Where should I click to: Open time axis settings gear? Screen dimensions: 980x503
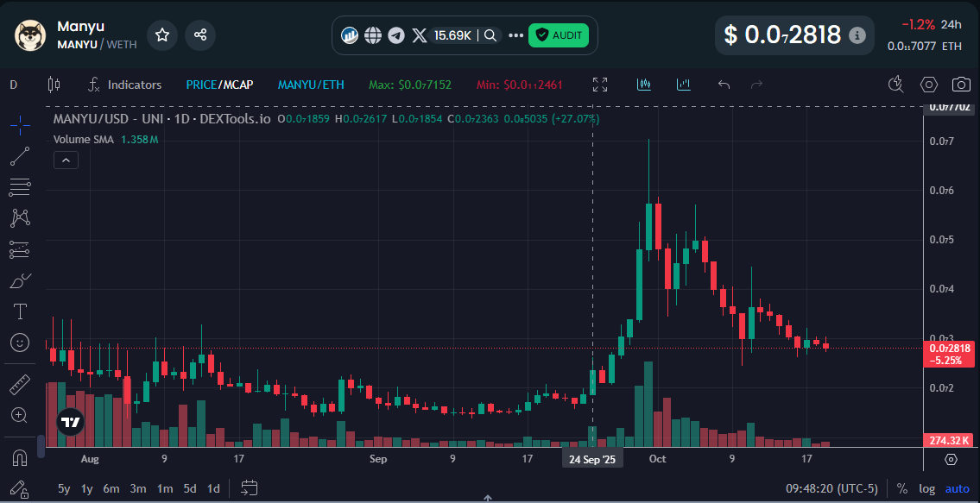pyautogui.click(x=952, y=459)
